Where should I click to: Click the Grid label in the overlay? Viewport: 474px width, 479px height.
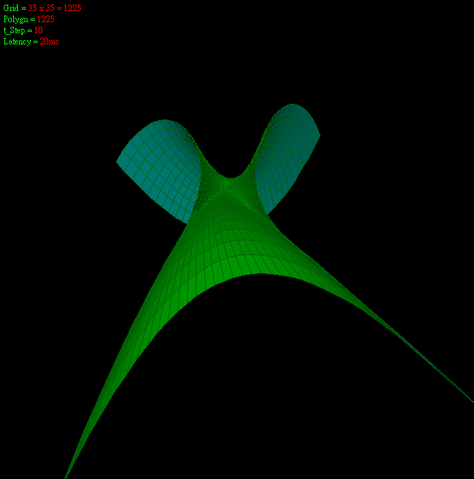(11, 8)
